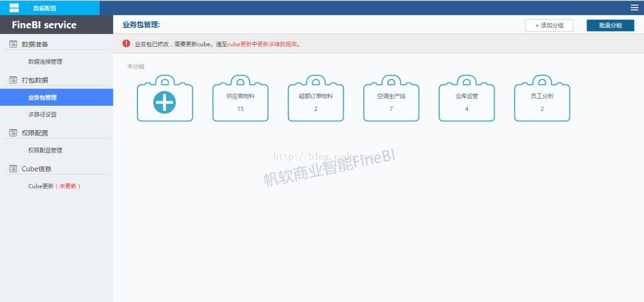Go to 多路径设置 in the sidebar
The image size is (644, 302).
coord(43,114)
